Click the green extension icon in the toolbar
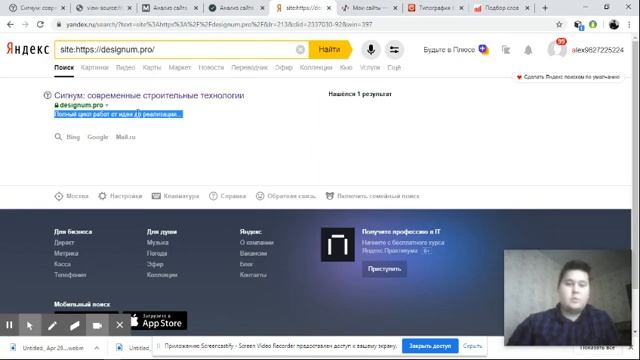 coord(593,24)
